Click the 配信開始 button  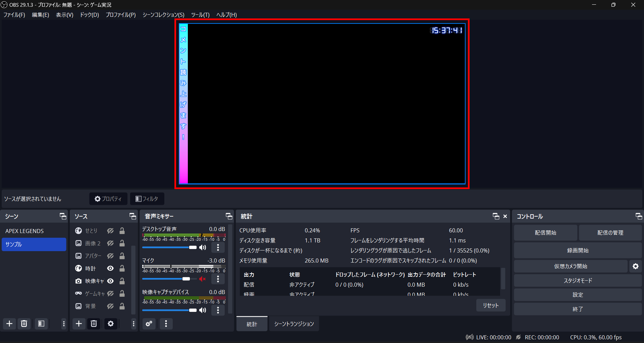coord(545,233)
